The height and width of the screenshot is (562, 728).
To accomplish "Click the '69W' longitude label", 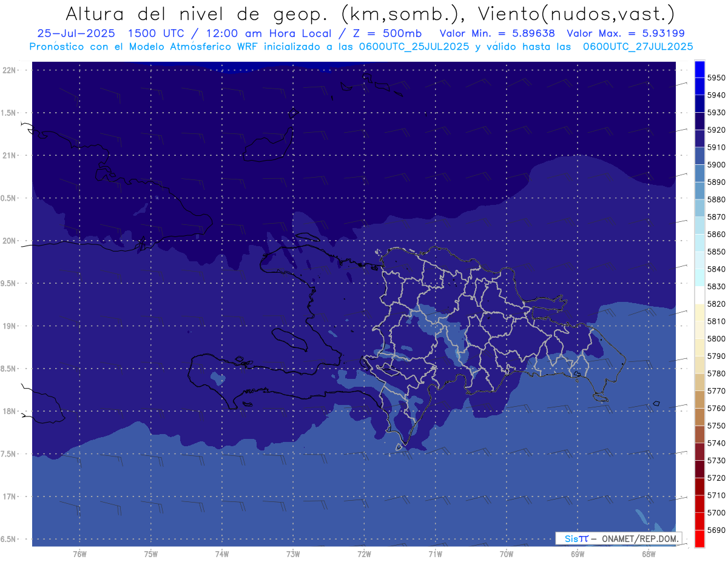I will coord(578,554).
